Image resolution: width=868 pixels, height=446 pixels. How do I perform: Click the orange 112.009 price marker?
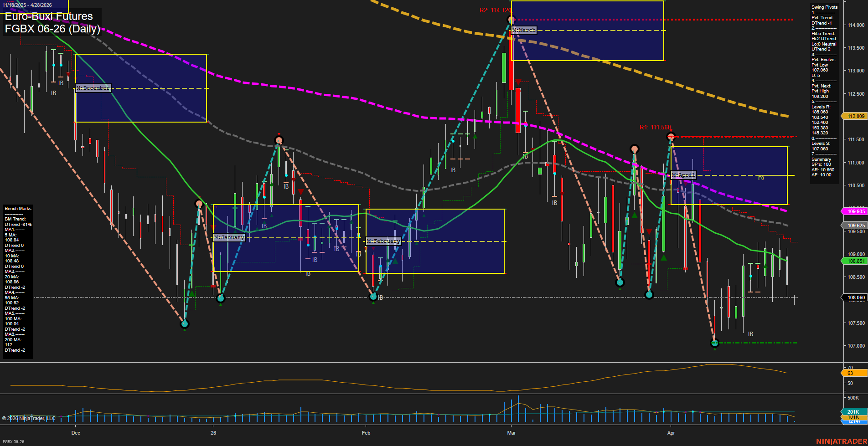click(x=856, y=116)
